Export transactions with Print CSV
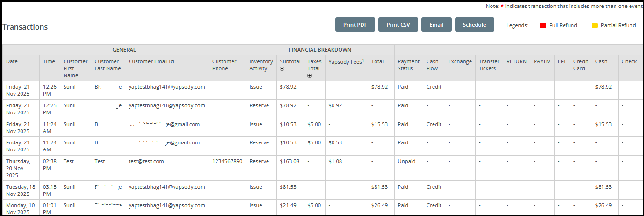 point(398,25)
